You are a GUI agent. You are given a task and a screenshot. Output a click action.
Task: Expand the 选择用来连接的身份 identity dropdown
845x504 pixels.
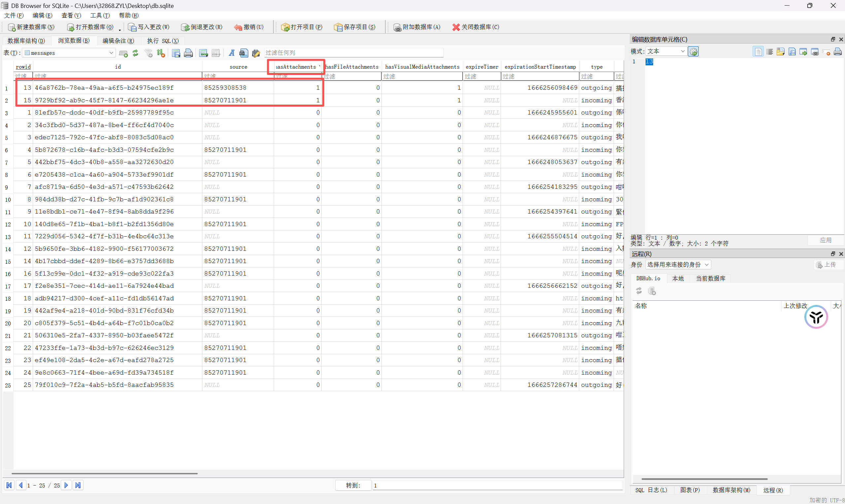678,265
